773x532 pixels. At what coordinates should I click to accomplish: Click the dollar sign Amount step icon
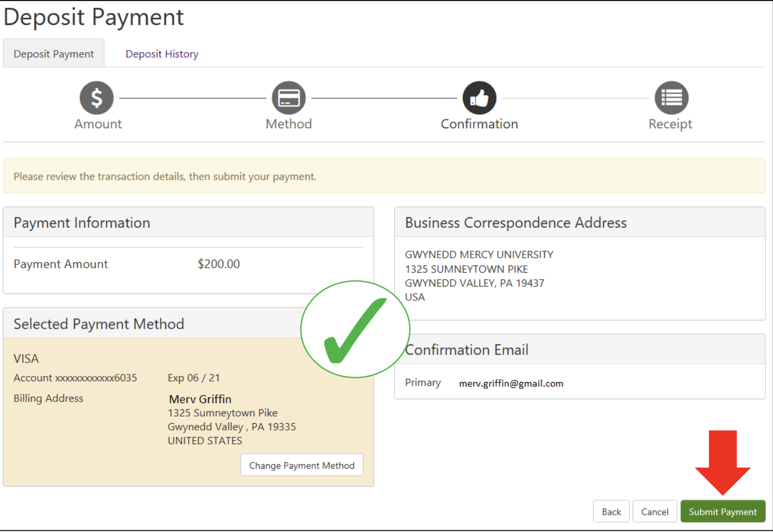click(97, 98)
